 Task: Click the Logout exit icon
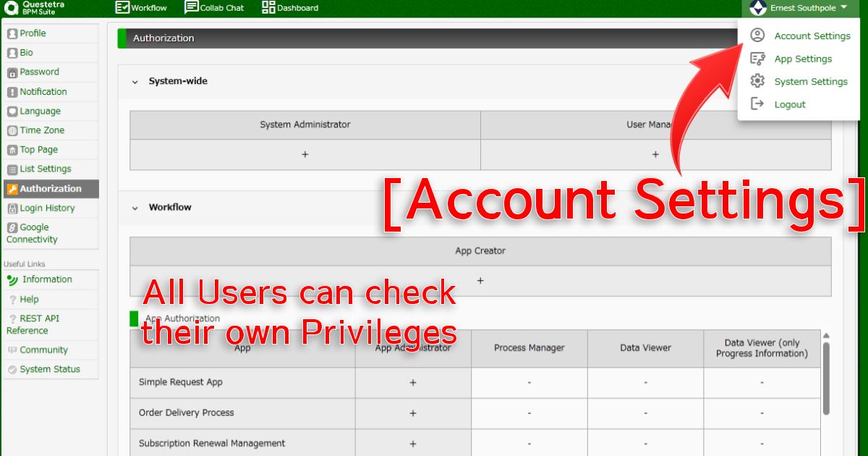tap(757, 104)
